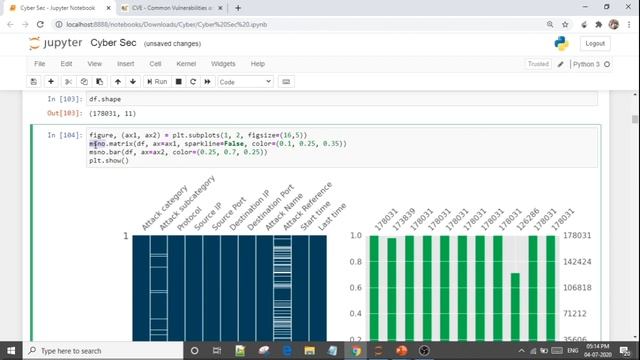
Task: Open File Explorer icon in taskbar
Action: [309, 351]
